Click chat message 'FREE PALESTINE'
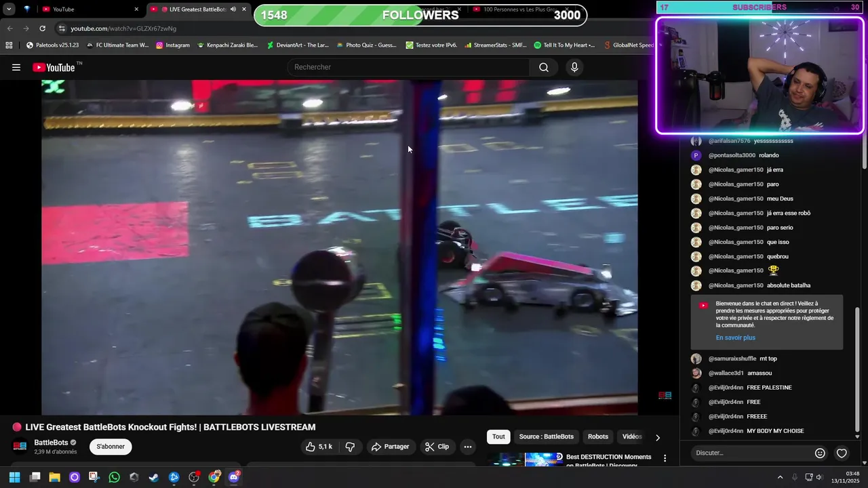 (769, 388)
